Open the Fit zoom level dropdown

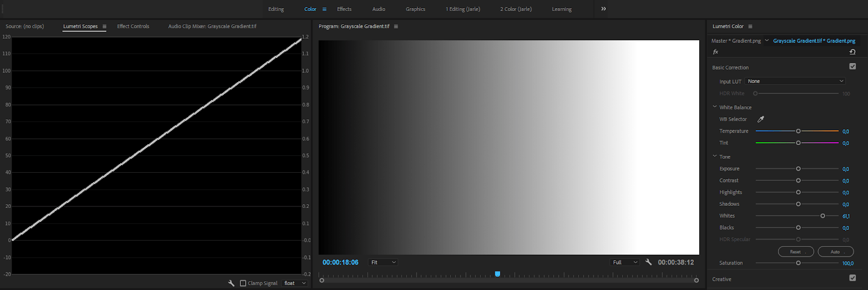coord(383,262)
